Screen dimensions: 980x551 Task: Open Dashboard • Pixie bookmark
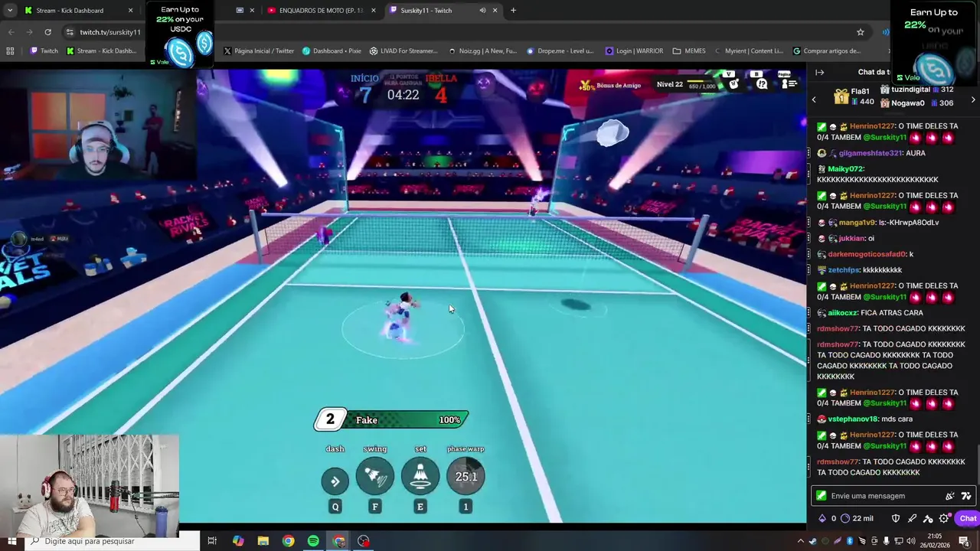[332, 51]
